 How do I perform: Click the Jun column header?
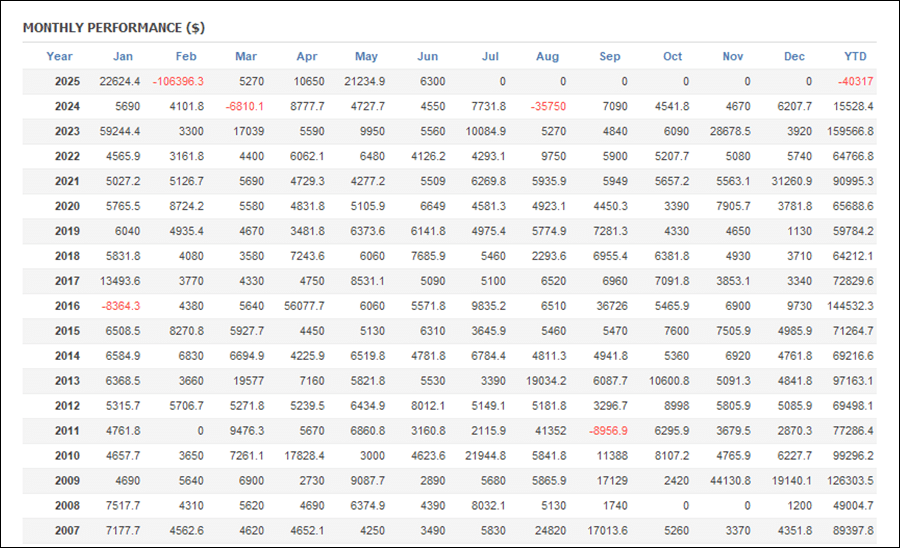coord(428,56)
